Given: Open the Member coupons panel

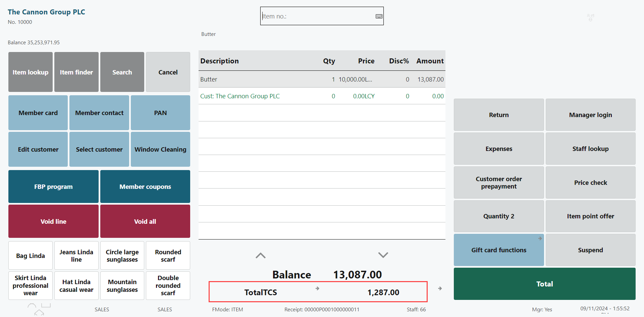Looking at the screenshot, I should [145, 187].
